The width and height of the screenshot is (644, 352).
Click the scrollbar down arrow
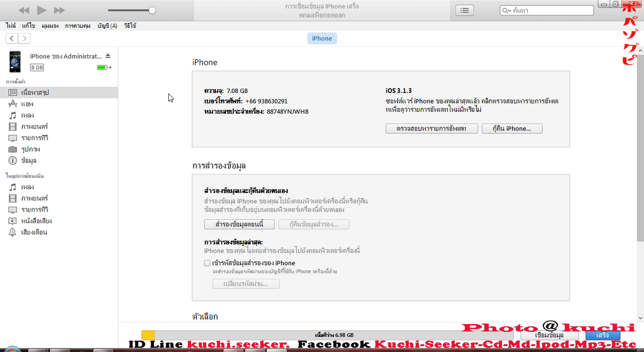pos(640,318)
